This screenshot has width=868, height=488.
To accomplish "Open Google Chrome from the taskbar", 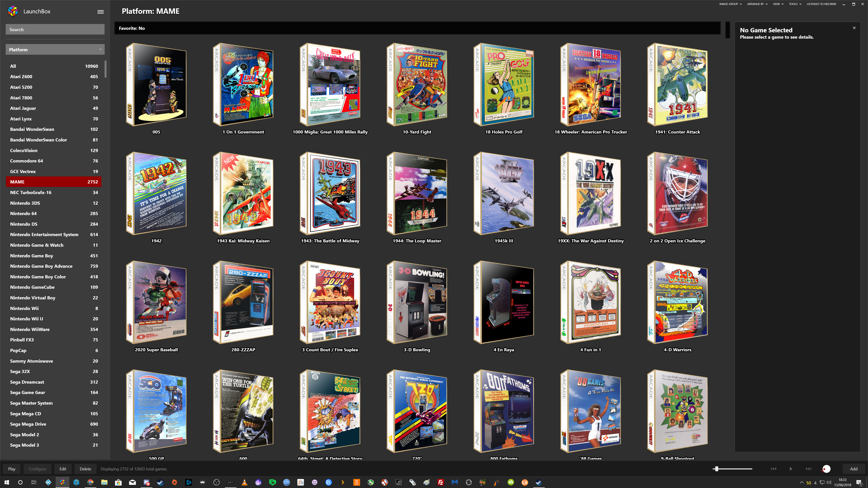I will click(90, 482).
